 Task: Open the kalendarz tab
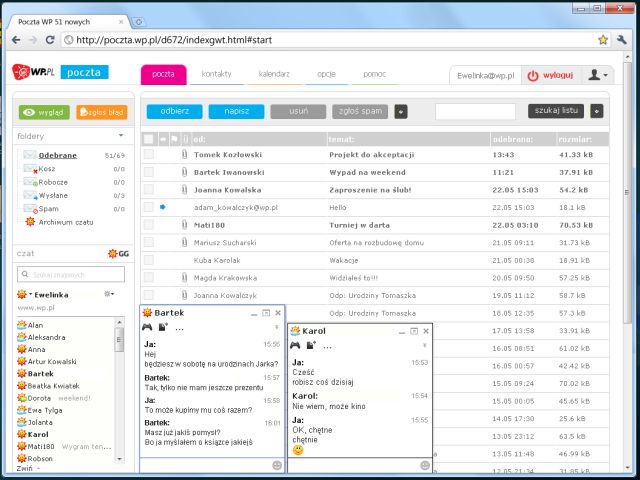[x=274, y=74]
